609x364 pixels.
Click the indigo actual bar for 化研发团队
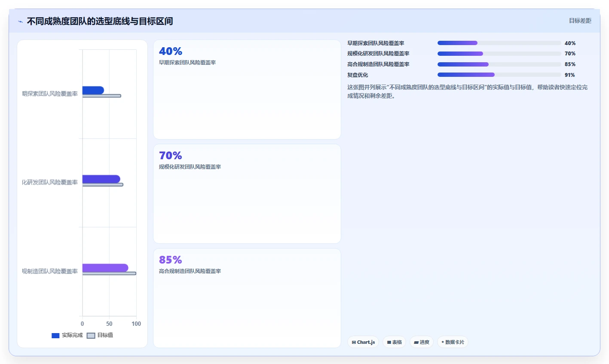(x=101, y=179)
